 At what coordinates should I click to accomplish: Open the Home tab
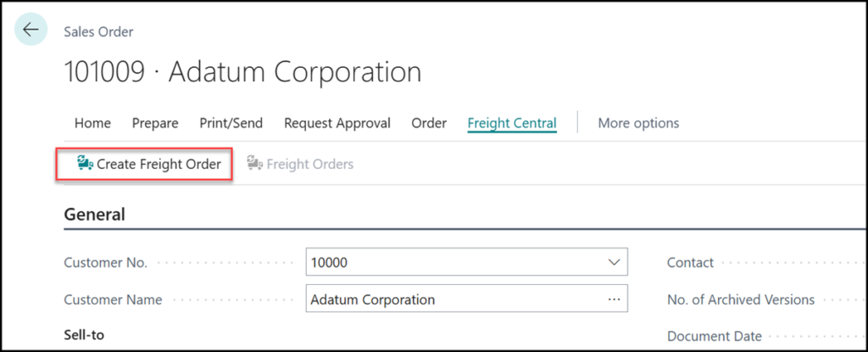(92, 123)
